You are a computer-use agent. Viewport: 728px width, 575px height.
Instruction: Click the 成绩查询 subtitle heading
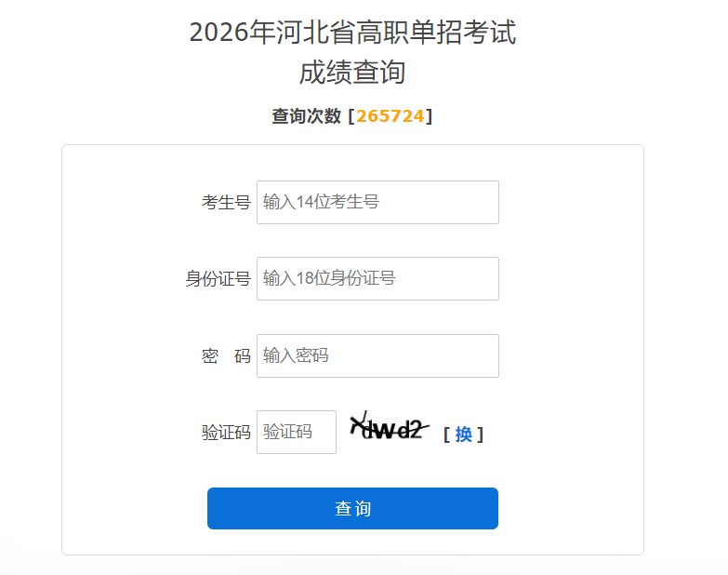tap(352, 73)
